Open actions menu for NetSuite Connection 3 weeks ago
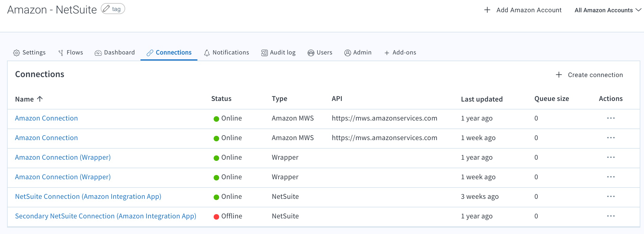The height and width of the screenshot is (234, 644). click(611, 197)
